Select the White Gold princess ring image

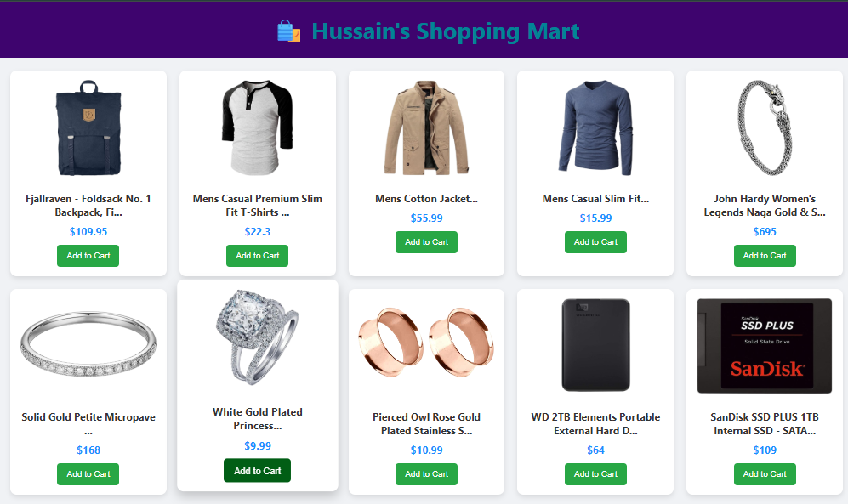tap(258, 337)
